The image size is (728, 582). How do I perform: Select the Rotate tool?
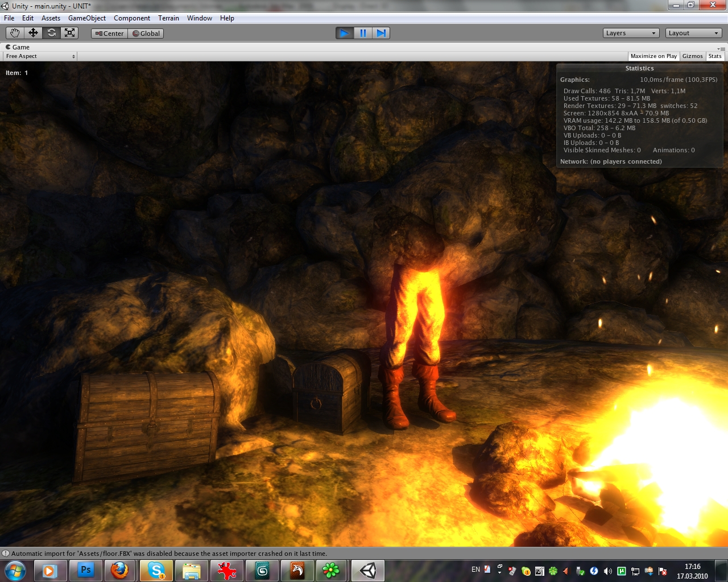[51, 33]
